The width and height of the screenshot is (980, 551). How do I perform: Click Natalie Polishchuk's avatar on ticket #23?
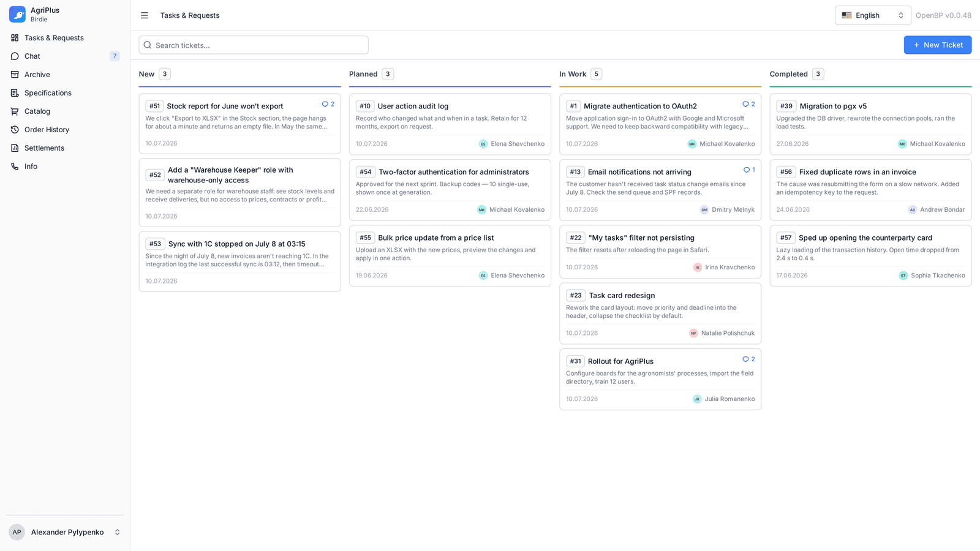pos(693,334)
